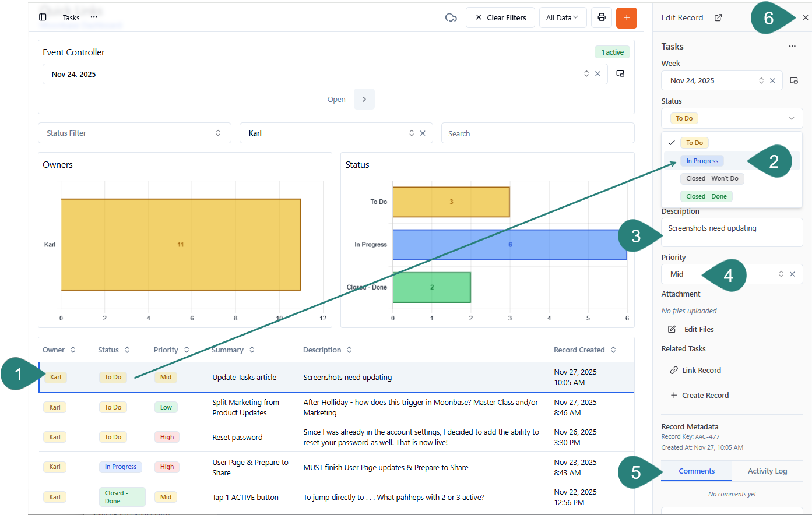The height and width of the screenshot is (515, 812).
Task: Select Closed - Done status option
Action: (x=706, y=196)
